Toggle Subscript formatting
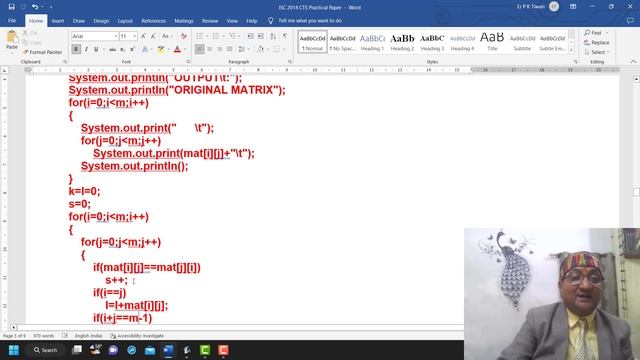The height and width of the screenshot is (360, 640). click(x=122, y=49)
